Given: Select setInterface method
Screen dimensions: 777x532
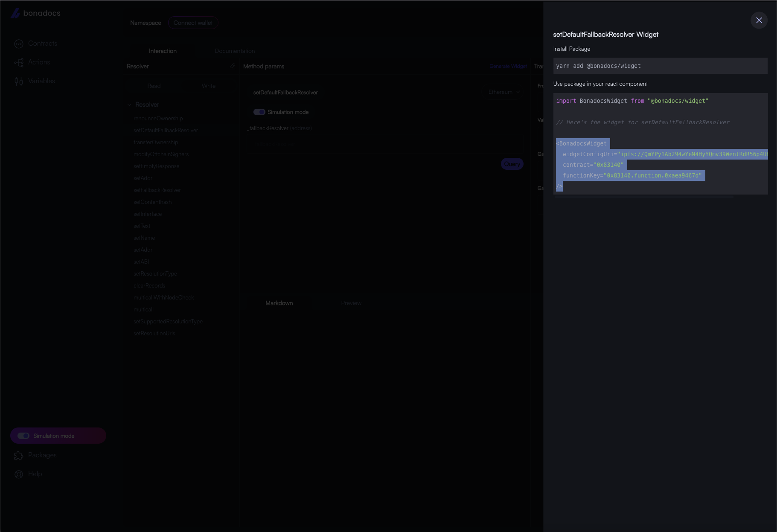Looking at the screenshot, I should (148, 214).
